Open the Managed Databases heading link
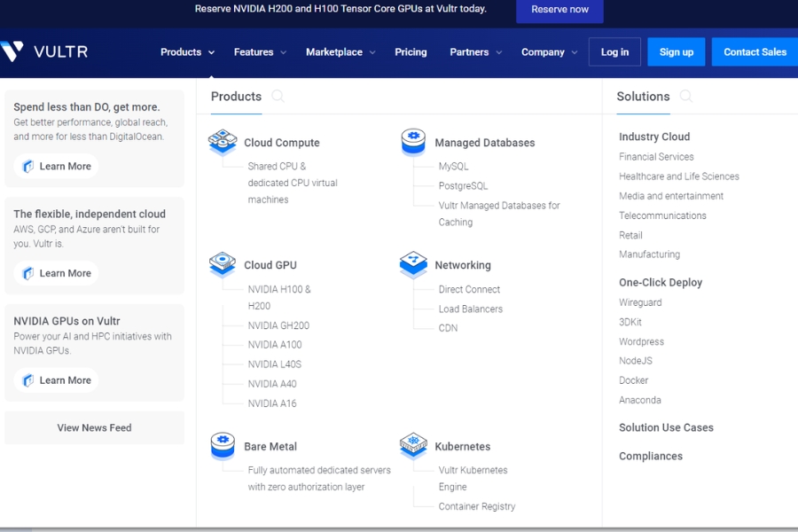Viewport: 798px width, 532px height. [484, 143]
